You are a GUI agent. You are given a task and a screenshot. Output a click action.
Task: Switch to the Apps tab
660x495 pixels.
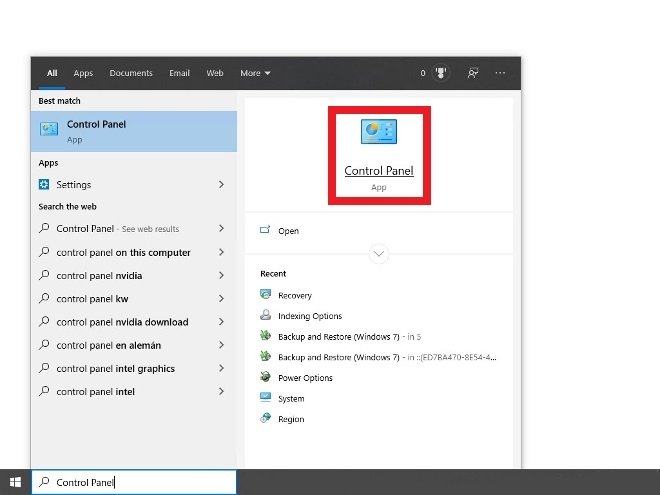tap(83, 73)
